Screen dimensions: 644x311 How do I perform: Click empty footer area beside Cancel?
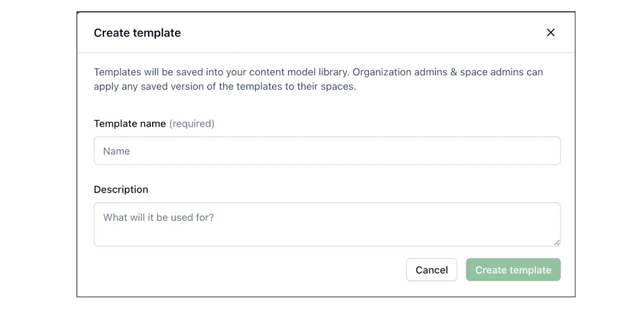click(x=244, y=270)
